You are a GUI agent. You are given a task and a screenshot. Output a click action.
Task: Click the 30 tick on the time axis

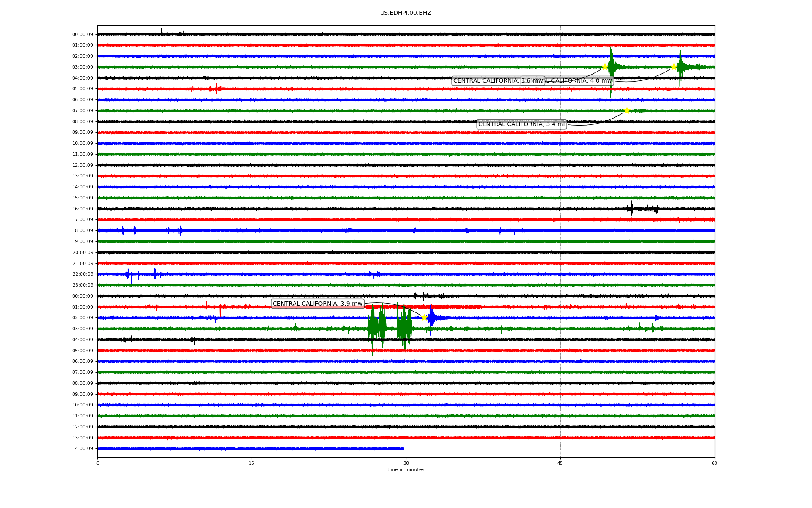[x=406, y=463]
